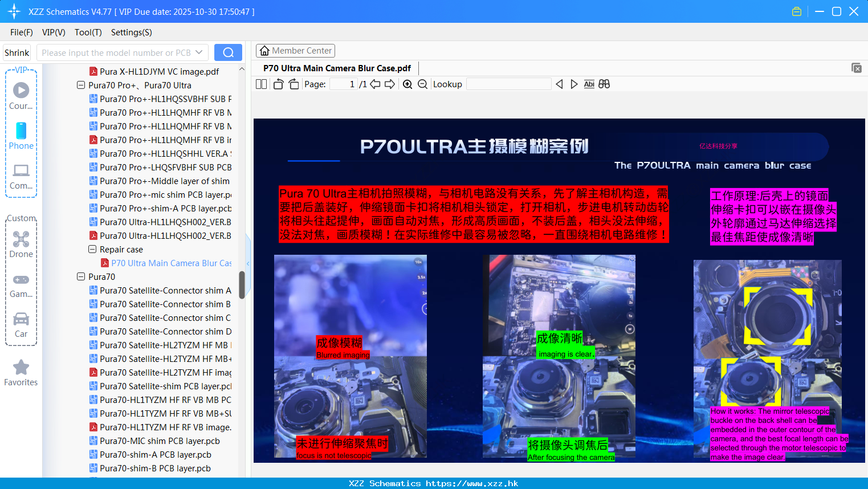Select the Drone category icon
This screenshot has height=489, width=868.
pyautogui.click(x=21, y=244)
